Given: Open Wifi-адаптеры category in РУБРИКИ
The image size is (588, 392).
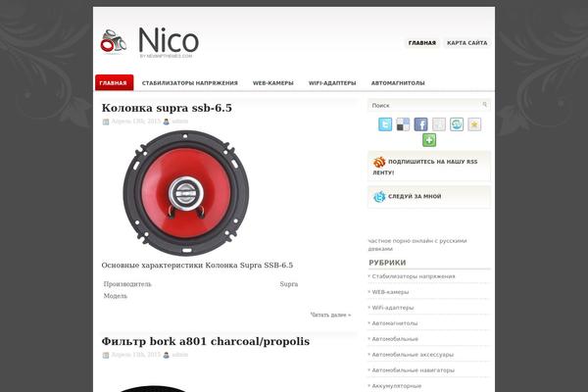Looking at the screenshot, I should point(393,308).
